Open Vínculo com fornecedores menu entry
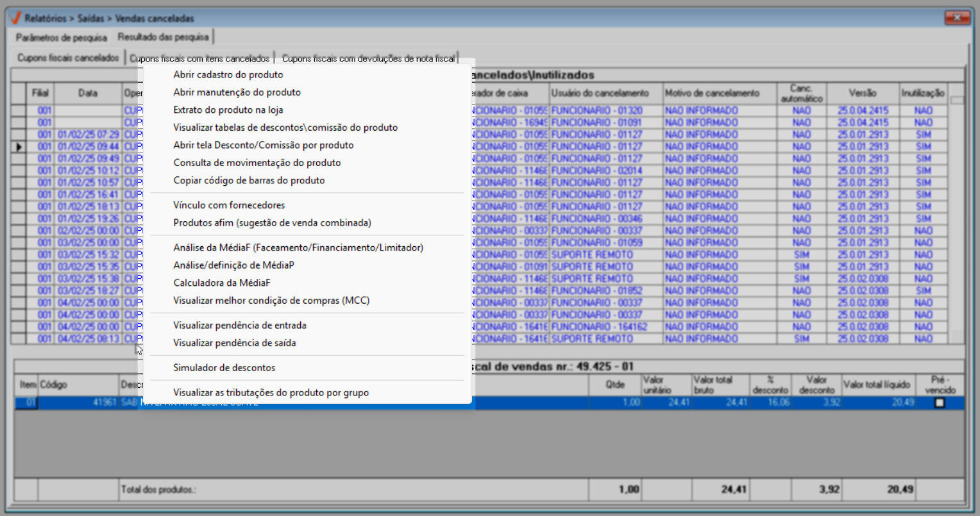 229,206
